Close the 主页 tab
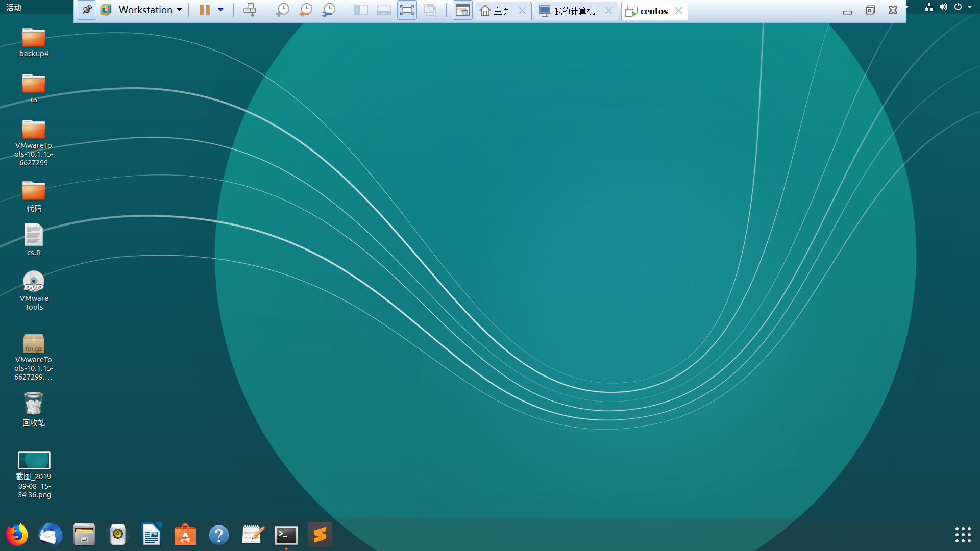The height and width of the screenshot is (551, 980). tap(522, 11)
